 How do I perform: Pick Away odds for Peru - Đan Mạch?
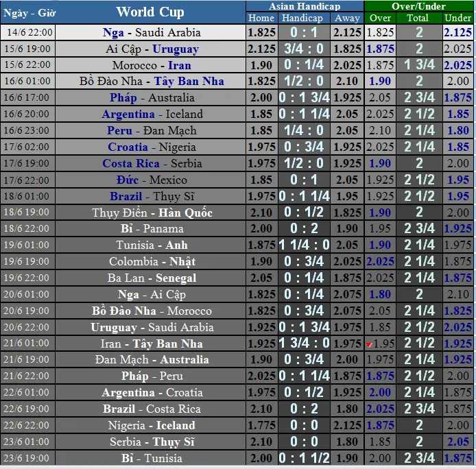(348, 130)
